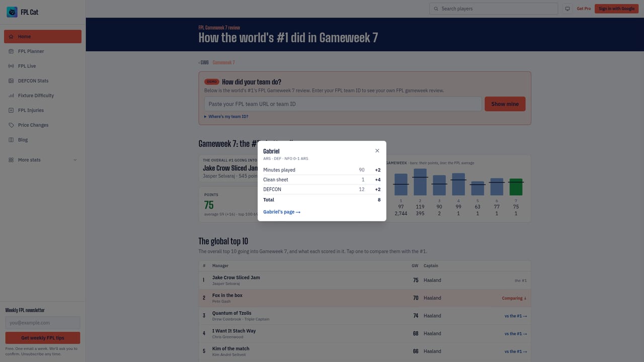Compare Kim of the match vs #1

point(516,351)
